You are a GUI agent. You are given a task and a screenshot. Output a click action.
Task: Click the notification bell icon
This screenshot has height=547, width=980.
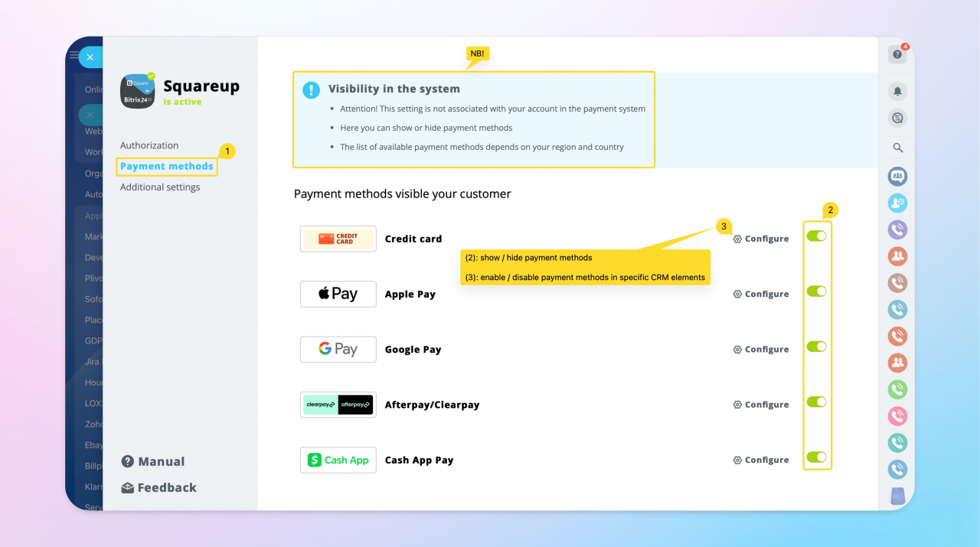(897, 90)
